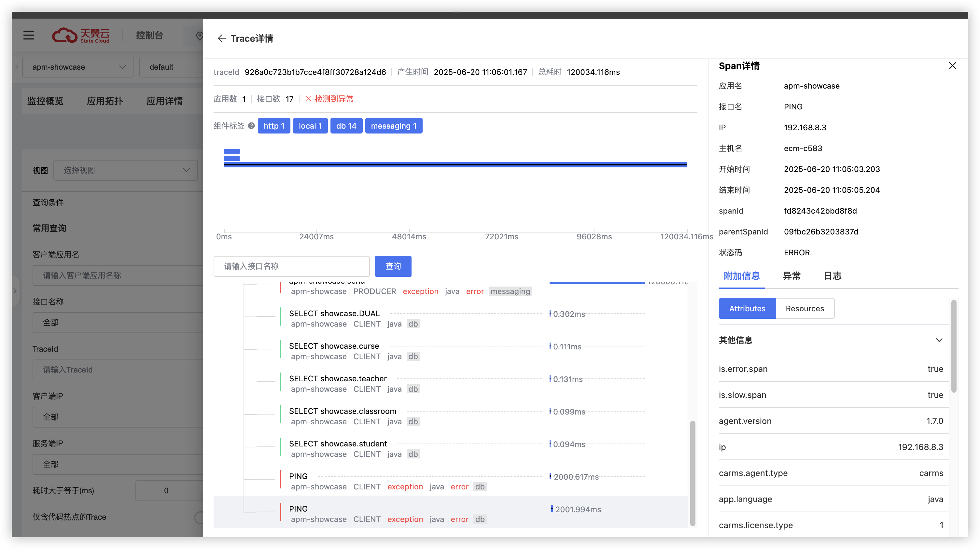Image resolution: width=980 pixels, height=549 pixels.
Task: Click the spanId value fd8243c42bbd8f8d
Action: pos(820,211)
